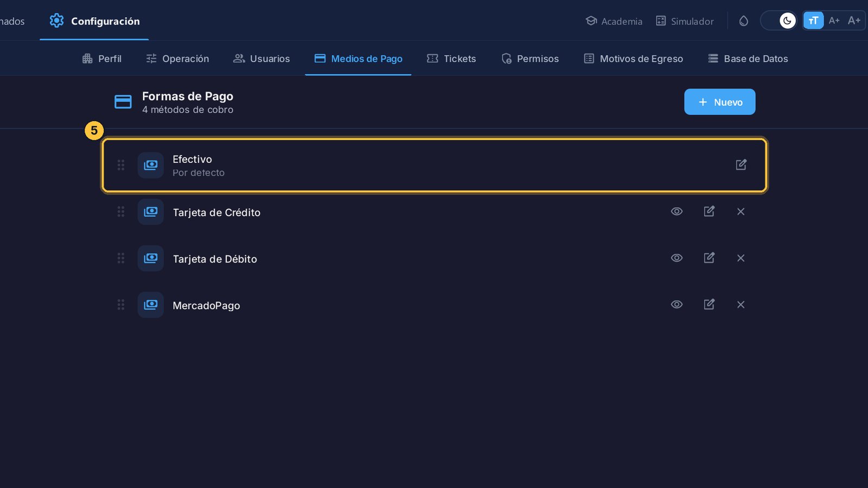Go to the Tickets tab
Image resolution: width=868 pixels, height=488 pixels.
point(451,59)
